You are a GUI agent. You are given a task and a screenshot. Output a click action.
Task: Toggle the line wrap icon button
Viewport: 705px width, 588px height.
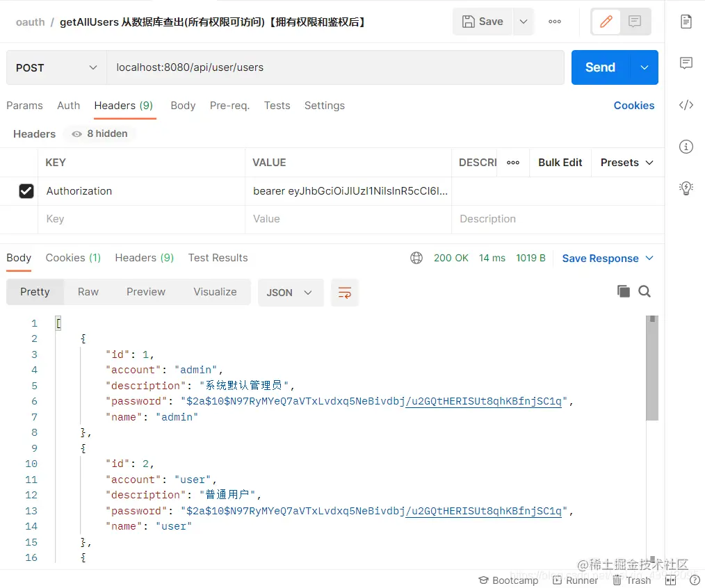click(344, 293)
